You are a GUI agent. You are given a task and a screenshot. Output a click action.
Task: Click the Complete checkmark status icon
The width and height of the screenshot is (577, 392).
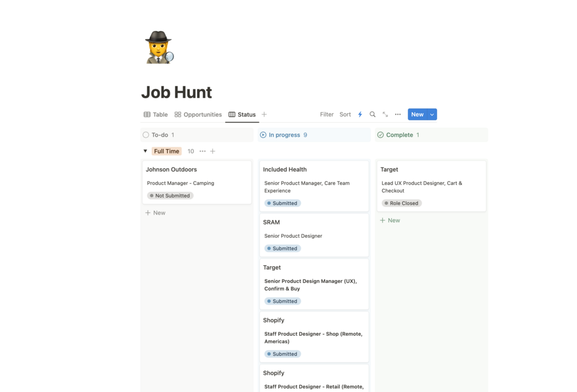[x=381, y=135]
